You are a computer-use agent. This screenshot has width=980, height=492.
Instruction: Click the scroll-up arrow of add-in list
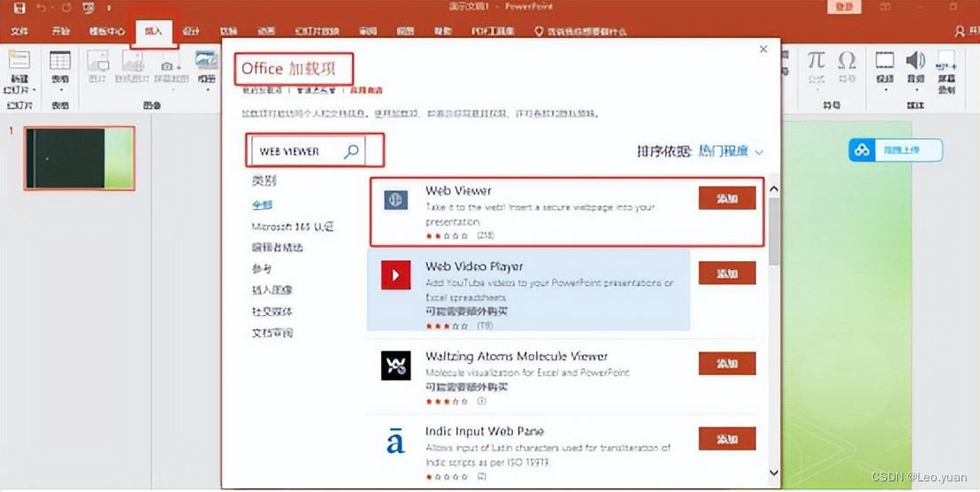tap(774, 188)
